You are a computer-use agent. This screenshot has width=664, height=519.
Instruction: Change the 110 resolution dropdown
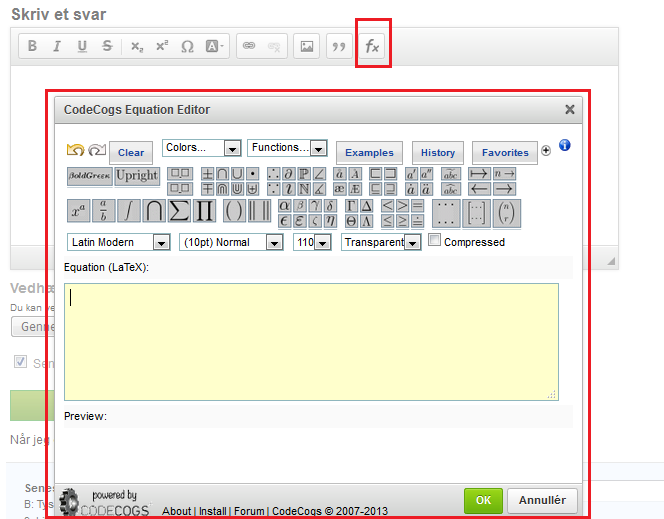tap(312, 242)
